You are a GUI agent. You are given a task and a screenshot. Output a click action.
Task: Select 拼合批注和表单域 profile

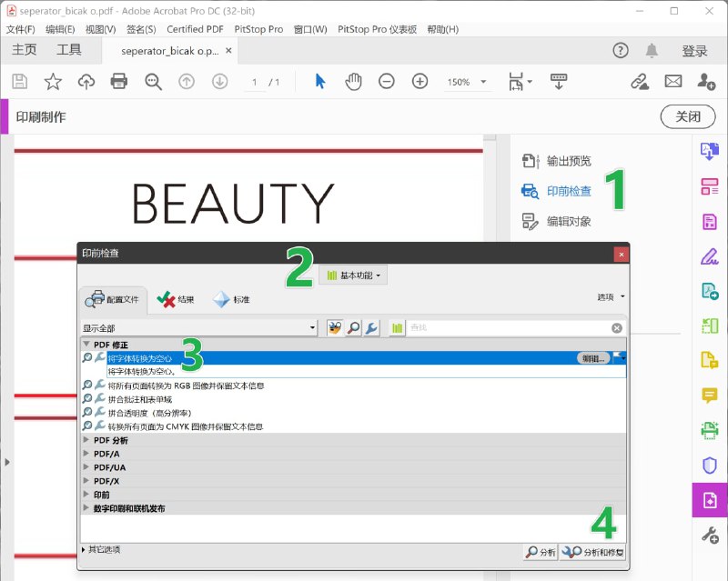pos(139,399)
